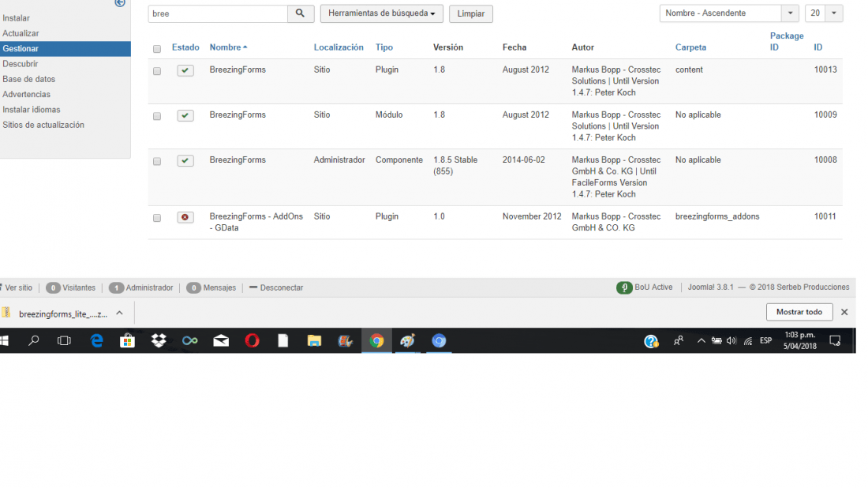Screen dimensions: 868x488
Task: Sort table by ID column header
Action: pyautogui.click(x=818, y=47)
